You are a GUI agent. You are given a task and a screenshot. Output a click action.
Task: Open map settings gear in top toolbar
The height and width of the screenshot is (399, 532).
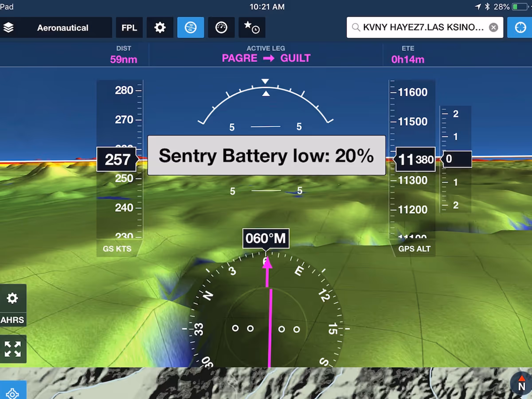pos(160,28)
